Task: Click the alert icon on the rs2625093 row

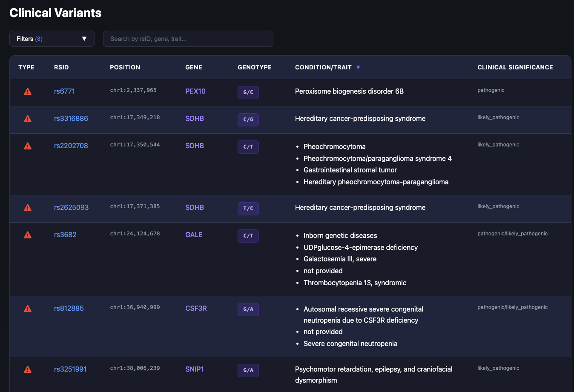Action: pos(27,208)
